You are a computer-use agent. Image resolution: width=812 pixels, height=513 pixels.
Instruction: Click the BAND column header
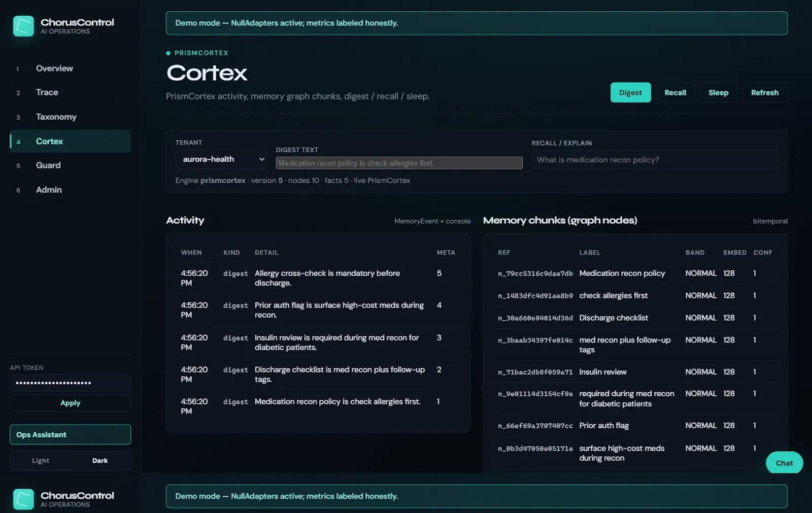[x=695, y=253]
